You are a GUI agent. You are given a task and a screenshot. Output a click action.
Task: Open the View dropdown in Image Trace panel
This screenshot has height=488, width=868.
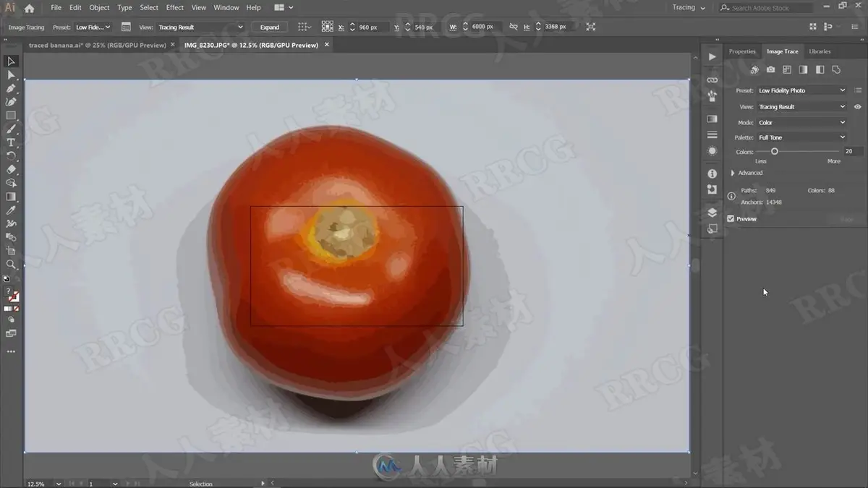[x=801, y=107]
